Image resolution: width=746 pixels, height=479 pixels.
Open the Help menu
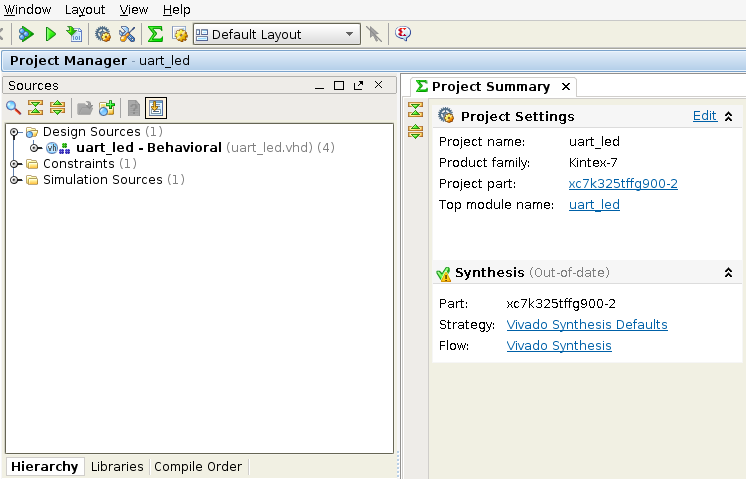pos(177,10)
